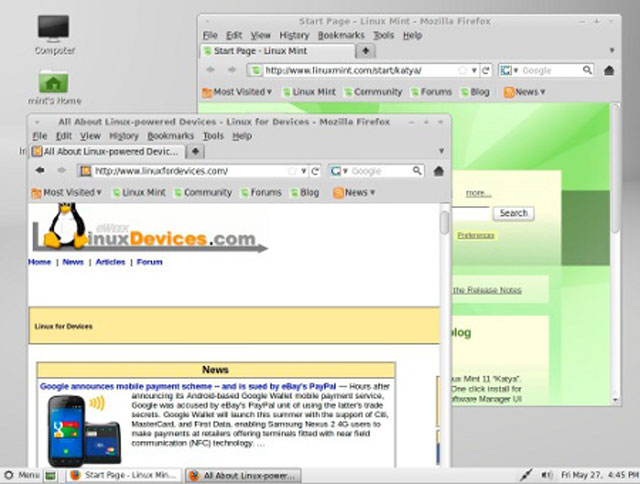
Task: Open search engine dropdown in the Start Page window
Action: 509,71
